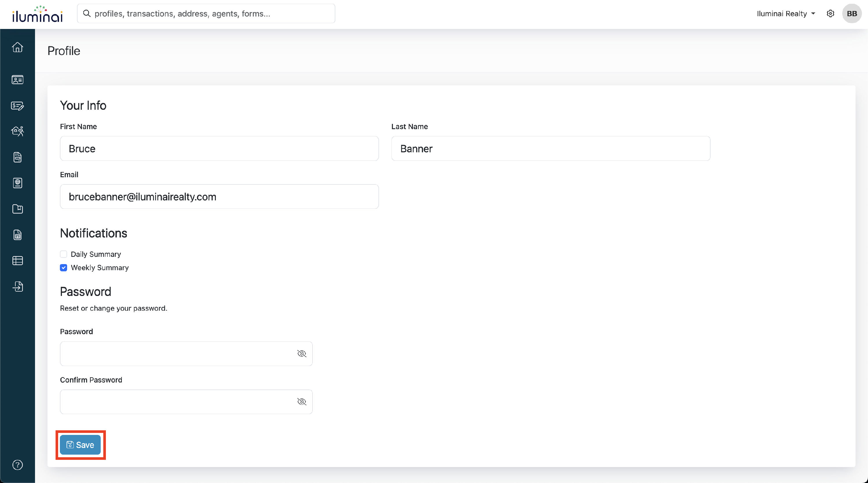Click the dollar check payments icon in the sidebar
The image size is (868, 483).
point(18,106)
